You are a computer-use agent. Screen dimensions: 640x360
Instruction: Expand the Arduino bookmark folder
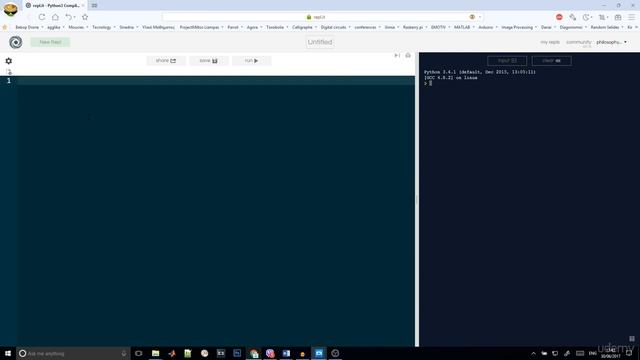[487, 27]
